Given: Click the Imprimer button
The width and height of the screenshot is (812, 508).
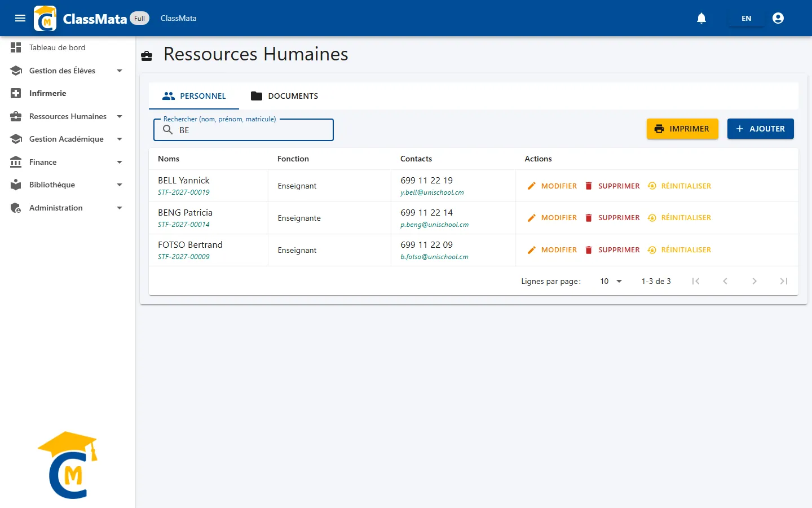Looking at the screenshot, I should coord(682,129).
